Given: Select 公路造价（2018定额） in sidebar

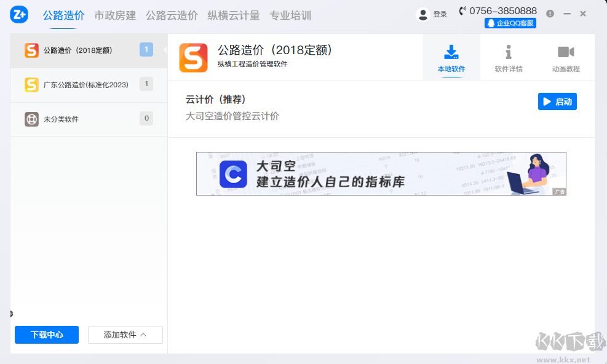Looking at the screenshot, I should [x=89, y=51].
